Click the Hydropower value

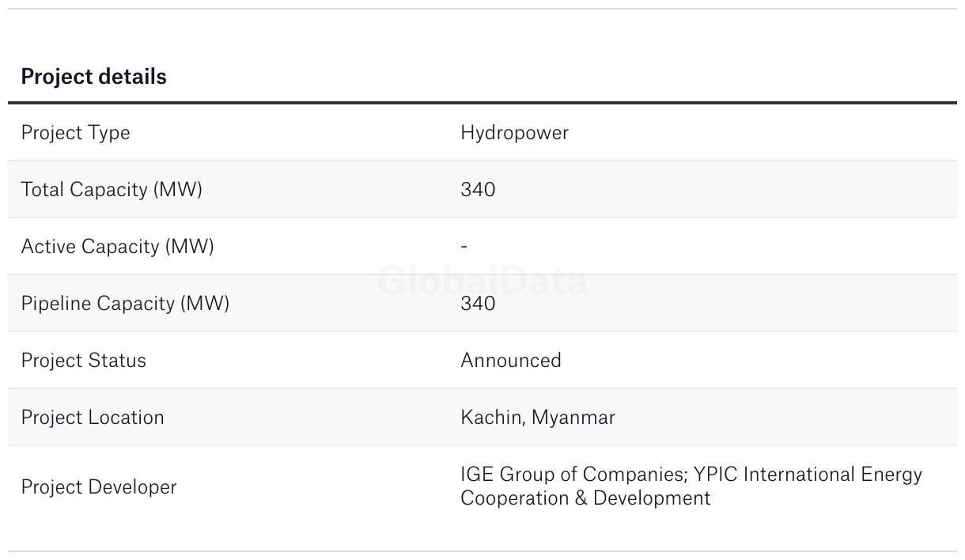tap(514, 133)
